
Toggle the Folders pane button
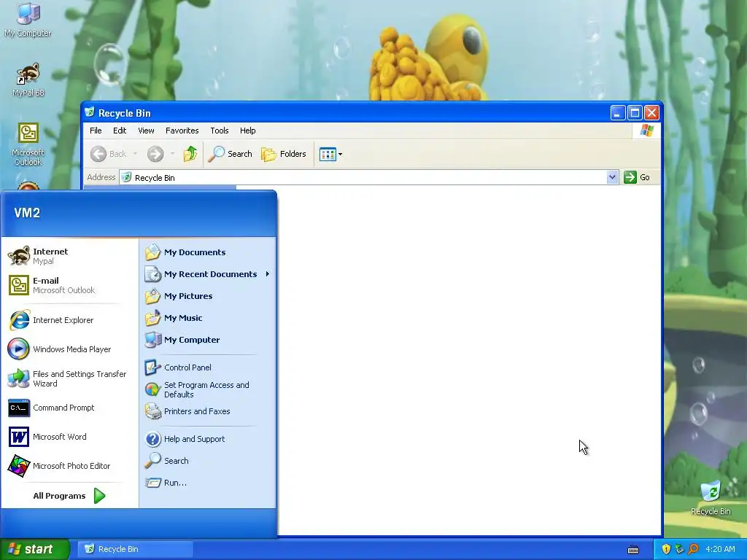[284, 154]
